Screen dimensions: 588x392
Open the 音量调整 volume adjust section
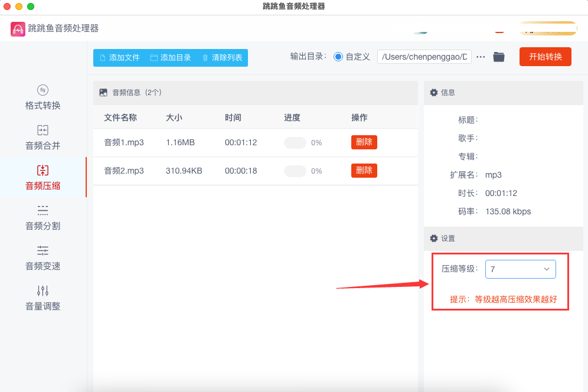[43, 298]
